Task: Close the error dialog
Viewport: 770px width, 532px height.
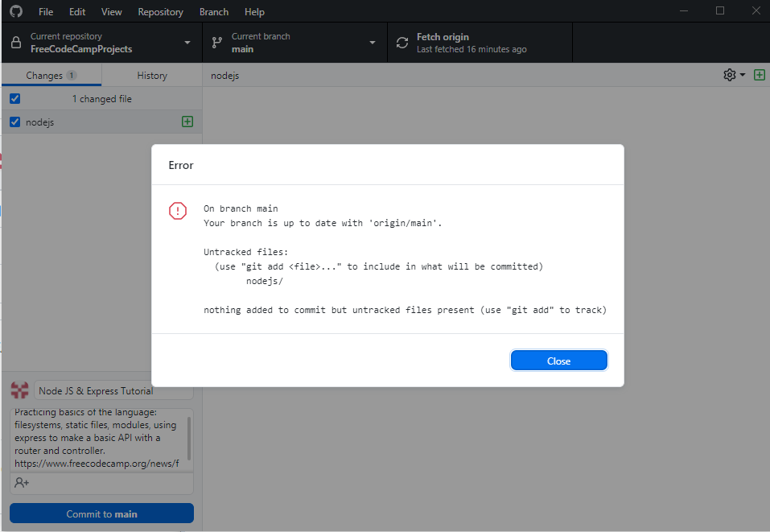Action: [558, 360]
